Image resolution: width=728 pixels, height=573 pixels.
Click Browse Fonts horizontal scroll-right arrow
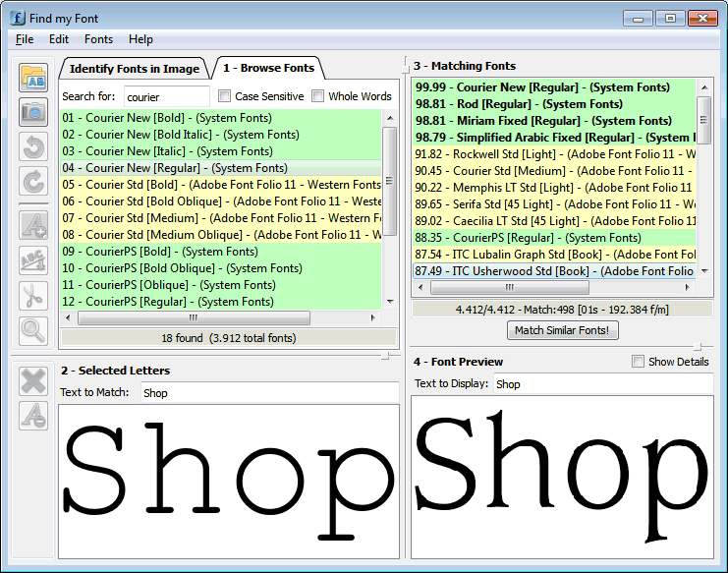tap(372, 318)
